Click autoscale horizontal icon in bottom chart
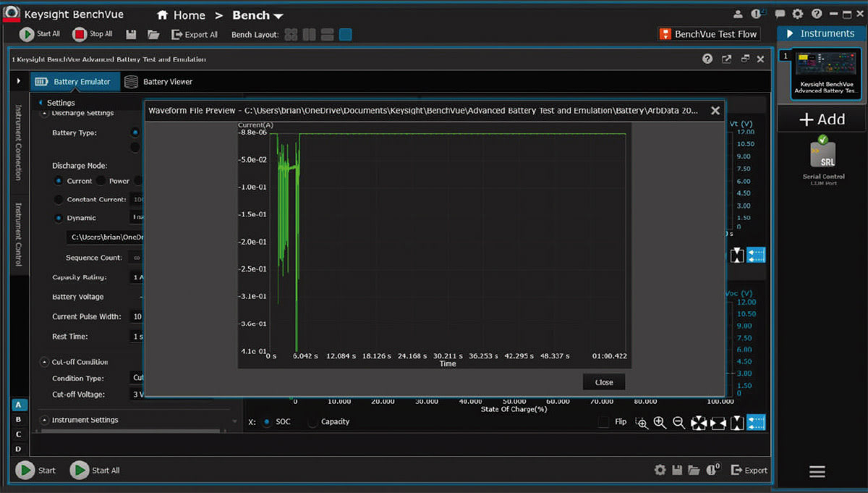 [718, 423]
